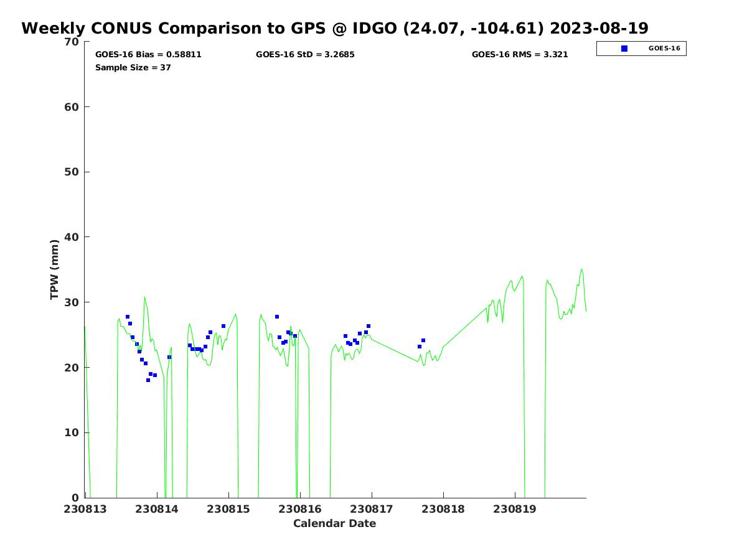Click x-axis tick label 230815
747x560 pixels.
[x=228, y=509]
